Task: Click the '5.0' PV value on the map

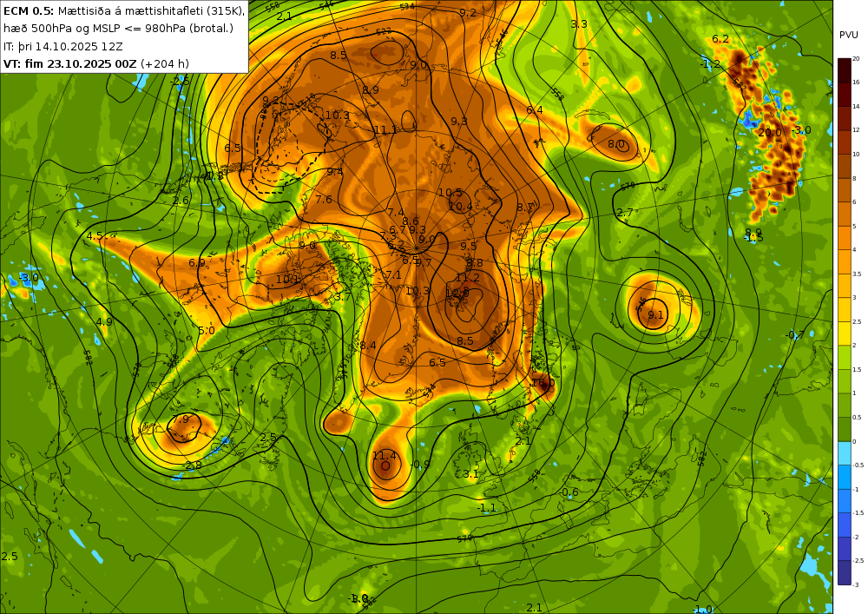Action: [207, 331]
